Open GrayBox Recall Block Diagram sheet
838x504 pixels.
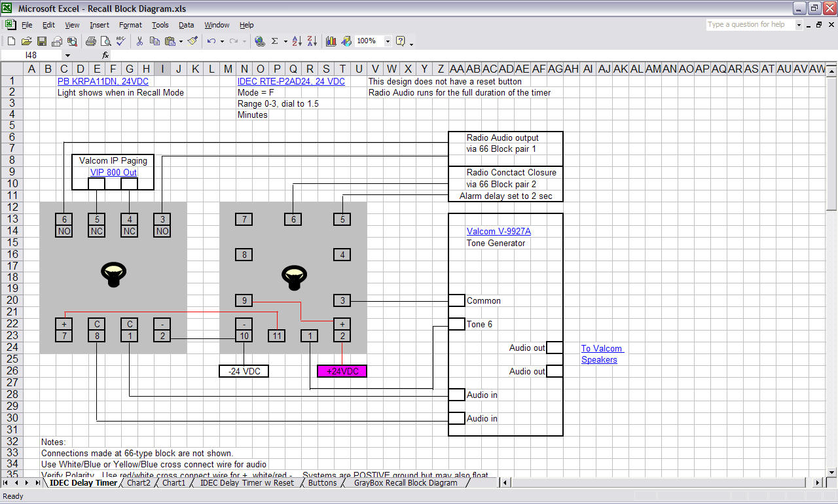point(405,483)
